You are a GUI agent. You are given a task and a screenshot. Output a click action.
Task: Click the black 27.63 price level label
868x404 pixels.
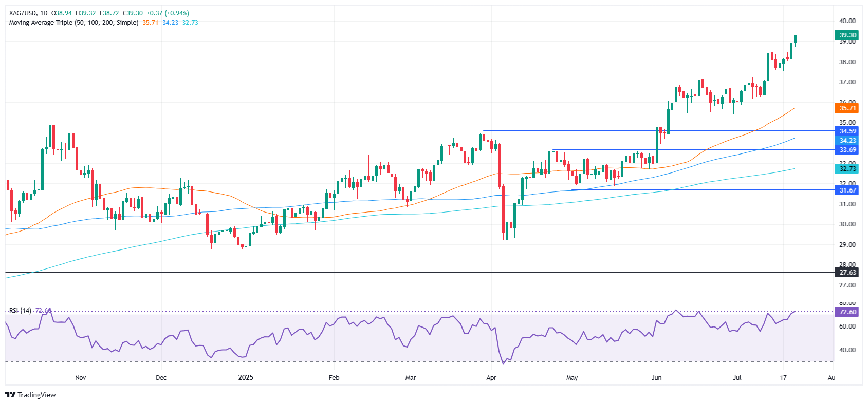847,273
